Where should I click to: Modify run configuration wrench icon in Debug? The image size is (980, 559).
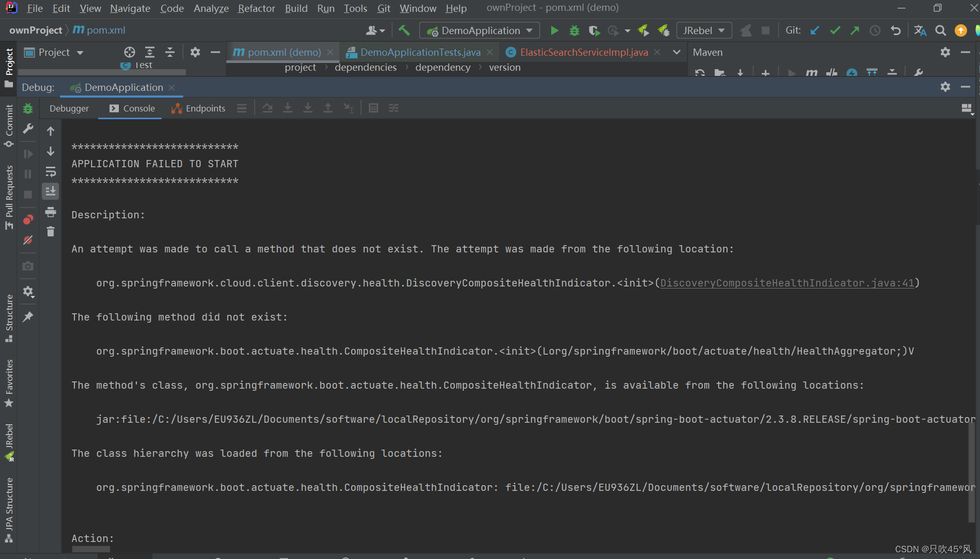click(28, 129)
